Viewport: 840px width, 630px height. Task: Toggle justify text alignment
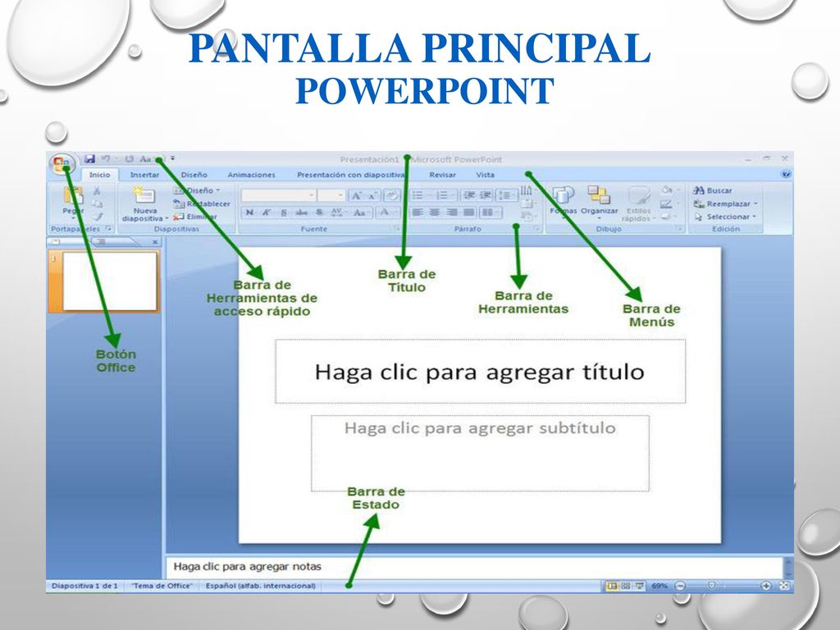point(468,212)
